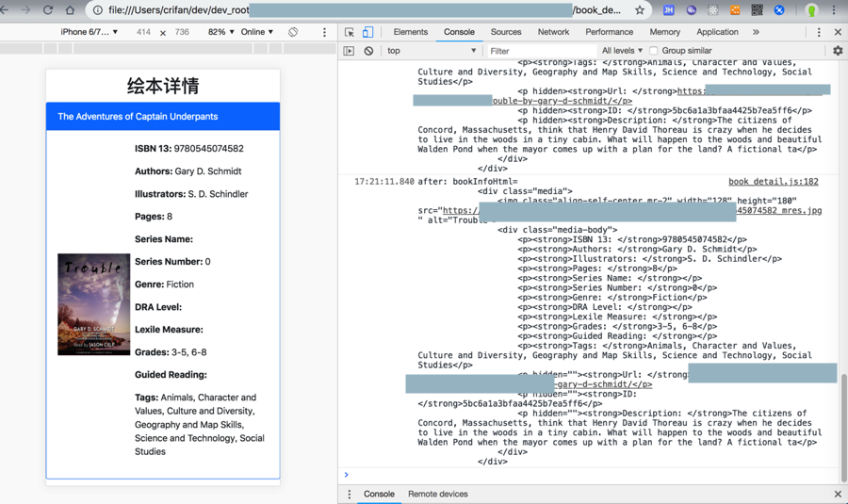
Task: Click the ouble-by-gary-d-schmidt link in upper log
Action: click(562, 101)
